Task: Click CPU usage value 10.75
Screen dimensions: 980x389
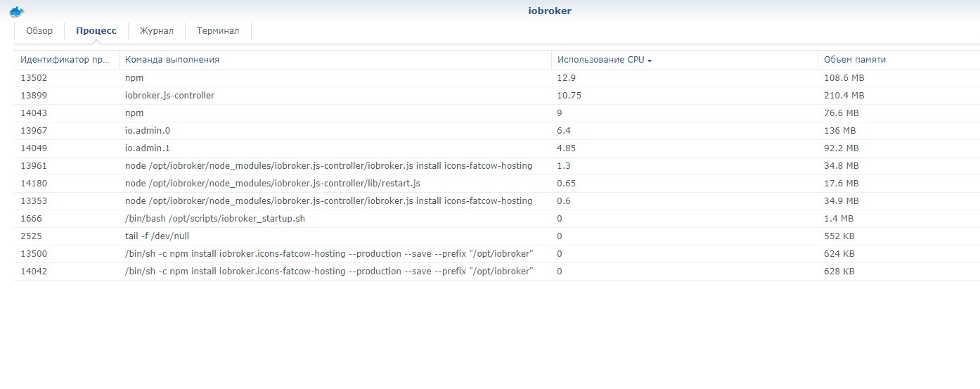Action: pyautogui.click(x=569, y=95)
